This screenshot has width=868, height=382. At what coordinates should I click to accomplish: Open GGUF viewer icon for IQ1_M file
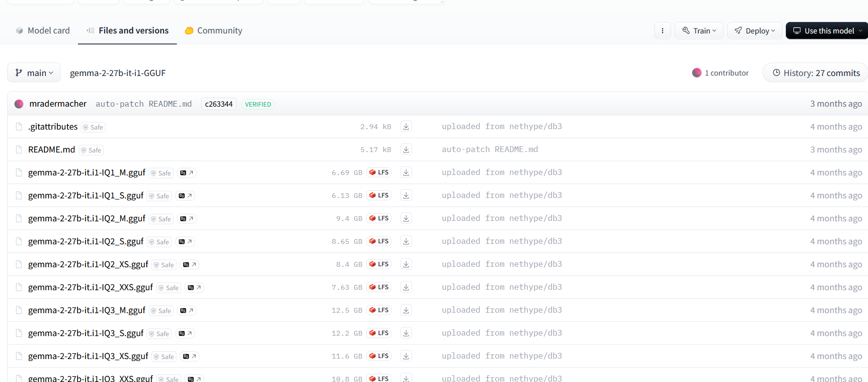click(186, 173)
